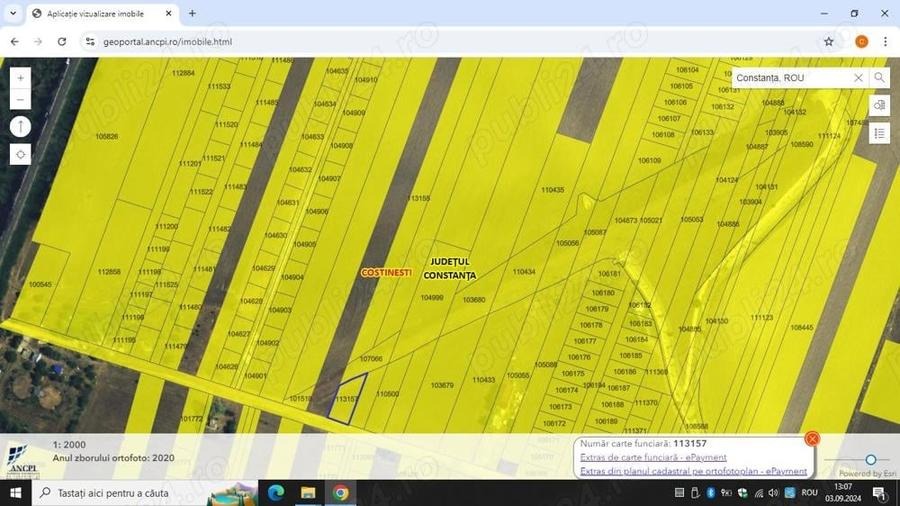Screen dimensions: 900x506
Task: Go back in browser history
Action: click(15, 42)
